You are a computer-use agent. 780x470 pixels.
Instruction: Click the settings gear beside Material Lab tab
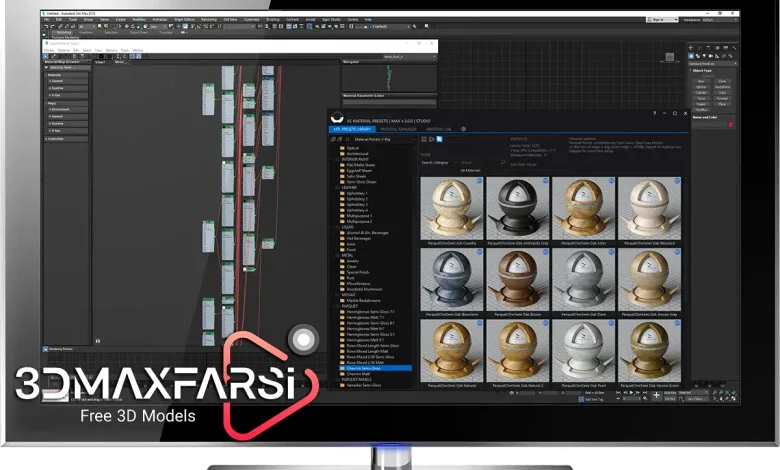[x=464, y=129]
